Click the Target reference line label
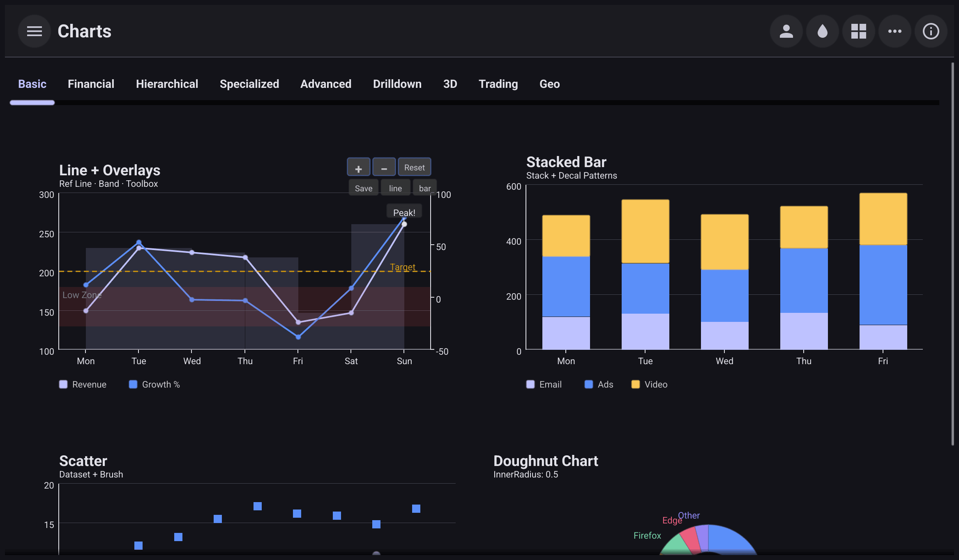Image resolution: width=959 pixels, height=560 pixels. [403, 267]
